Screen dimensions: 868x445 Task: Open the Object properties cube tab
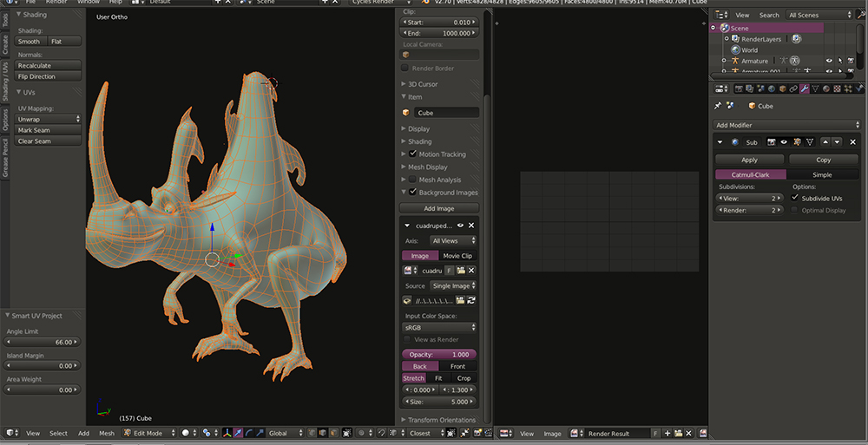click(783, 88)
